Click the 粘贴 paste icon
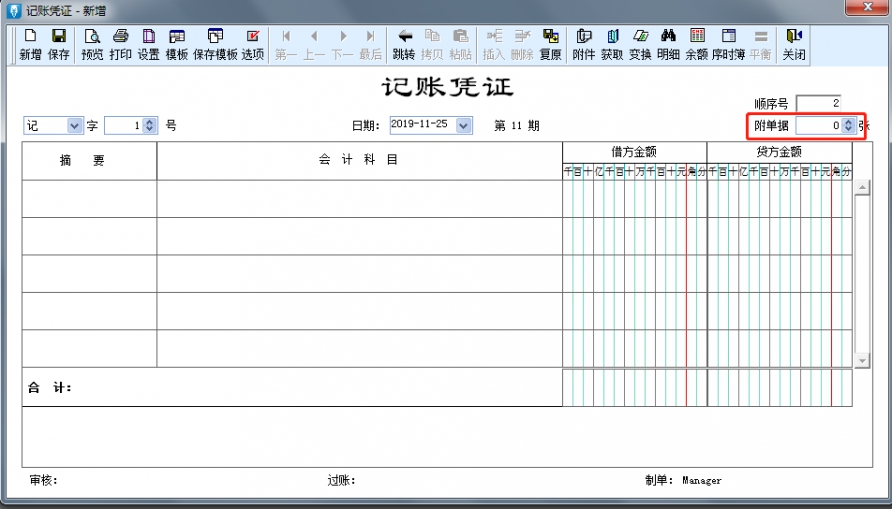The image size is (892, 509). [x=461, y=44]
